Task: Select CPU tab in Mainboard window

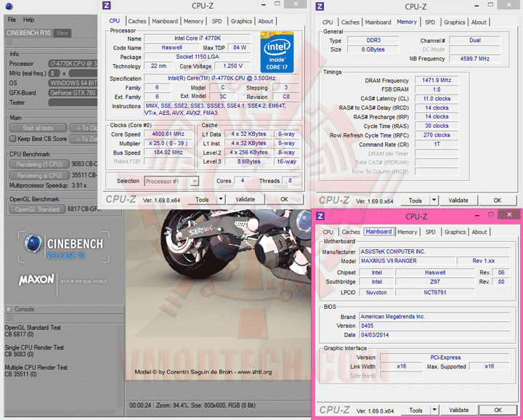Action: point(328,232)
